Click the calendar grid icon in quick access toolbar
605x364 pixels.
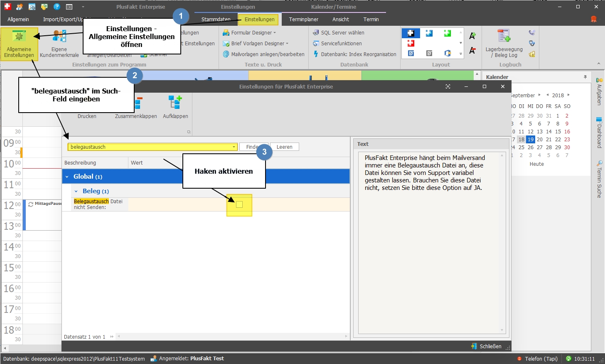click(69, 7)
